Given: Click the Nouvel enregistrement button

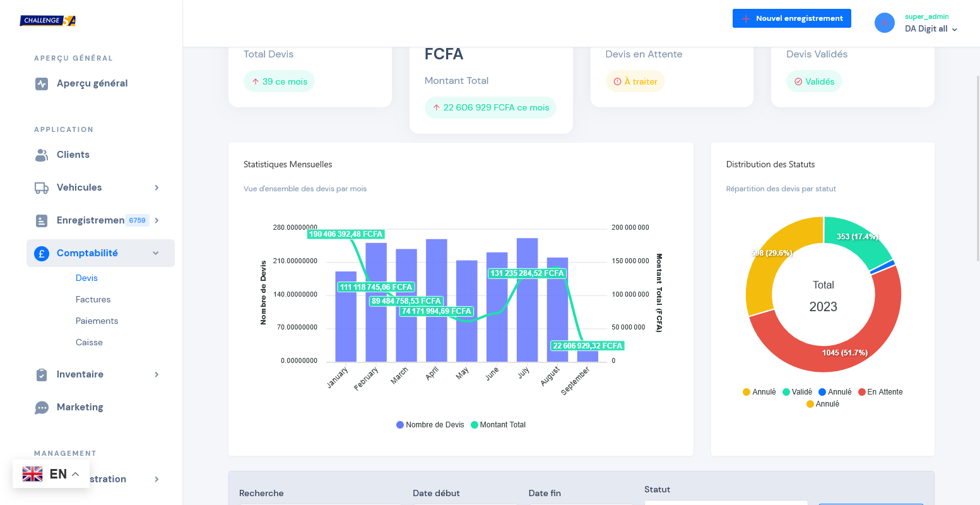Looking at the screenshot, I should pos(791,18).
